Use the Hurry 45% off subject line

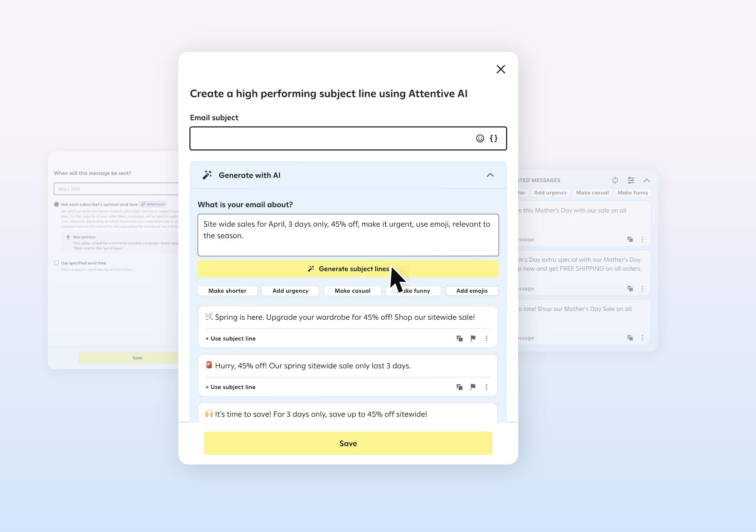tap(231, 387)
